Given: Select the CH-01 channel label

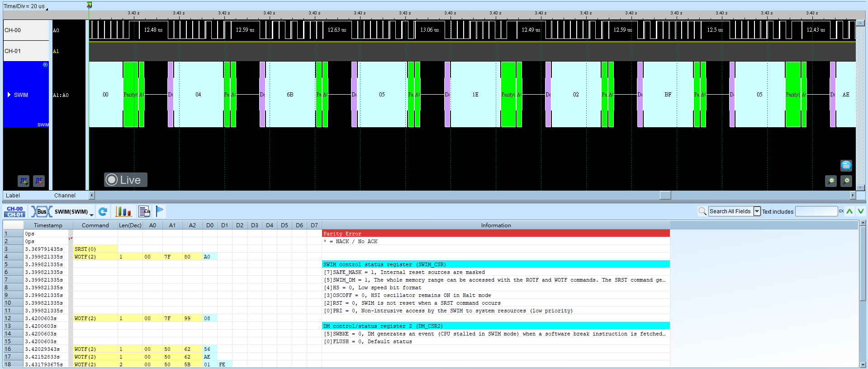Looking at the screenshot, I should [26, 51].
